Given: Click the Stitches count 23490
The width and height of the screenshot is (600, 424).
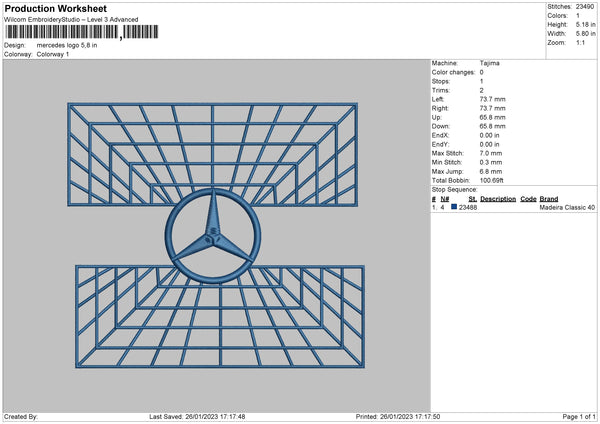Looking at the screenshot, I should (585, 7).
